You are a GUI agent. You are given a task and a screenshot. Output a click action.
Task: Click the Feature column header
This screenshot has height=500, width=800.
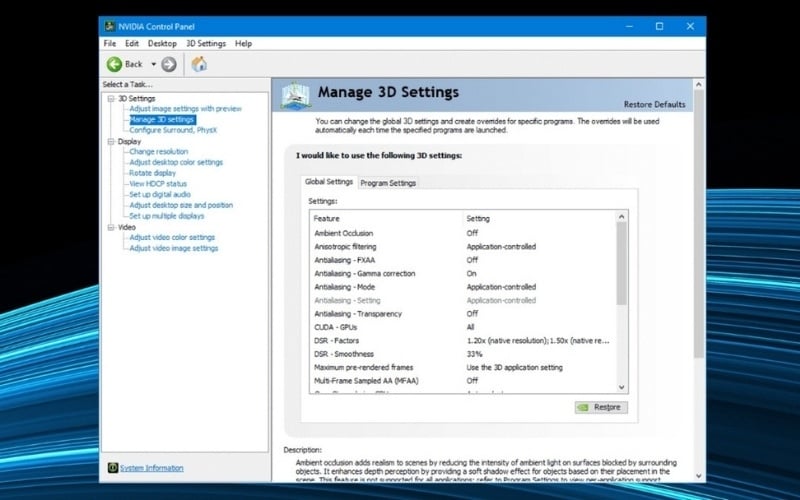pos(386,218)
